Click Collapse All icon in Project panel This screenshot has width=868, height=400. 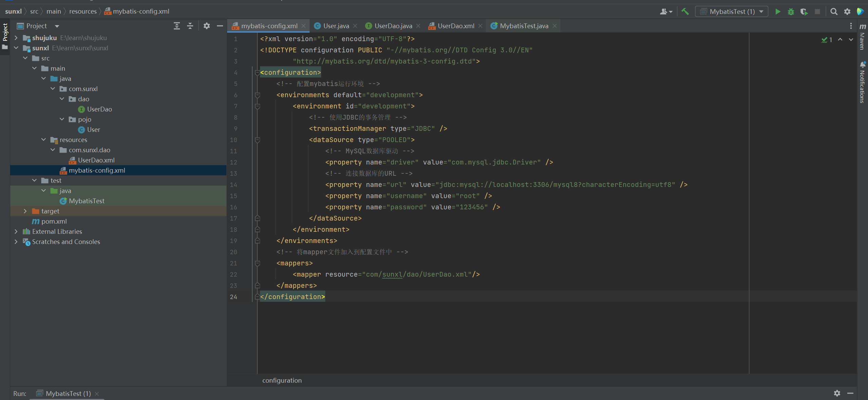pos(190,26)
